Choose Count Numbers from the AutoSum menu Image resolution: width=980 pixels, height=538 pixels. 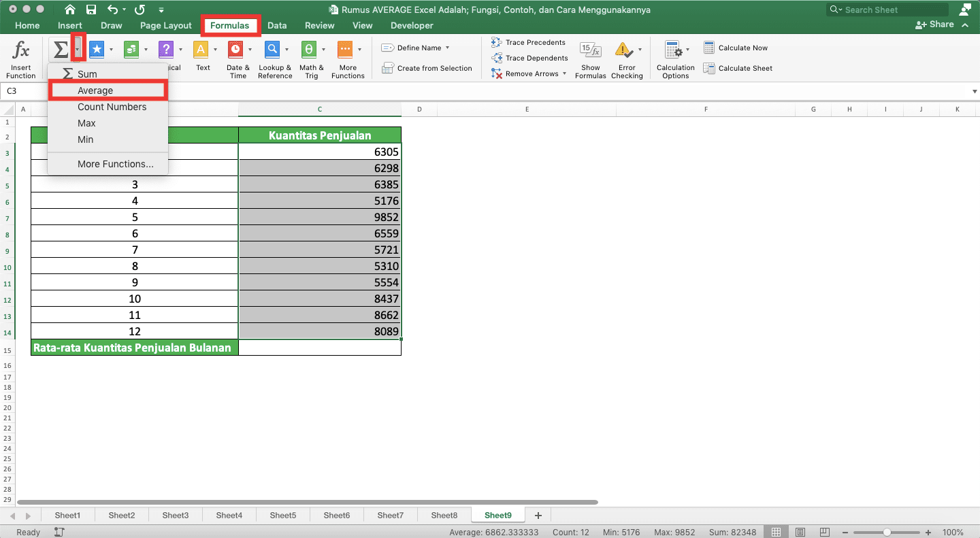pyautogui.click(x=108, y=107)
